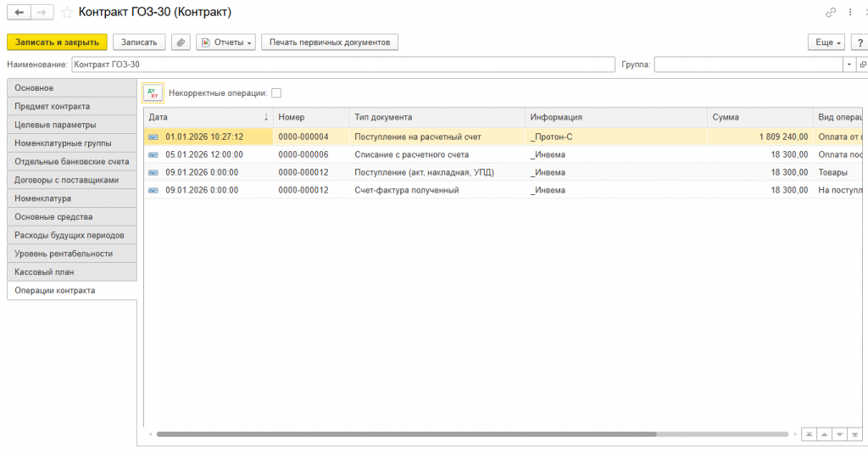This screenshot has width=868, height=452.
Task: Click the Информация column header
Action: (x=615, y=117)
